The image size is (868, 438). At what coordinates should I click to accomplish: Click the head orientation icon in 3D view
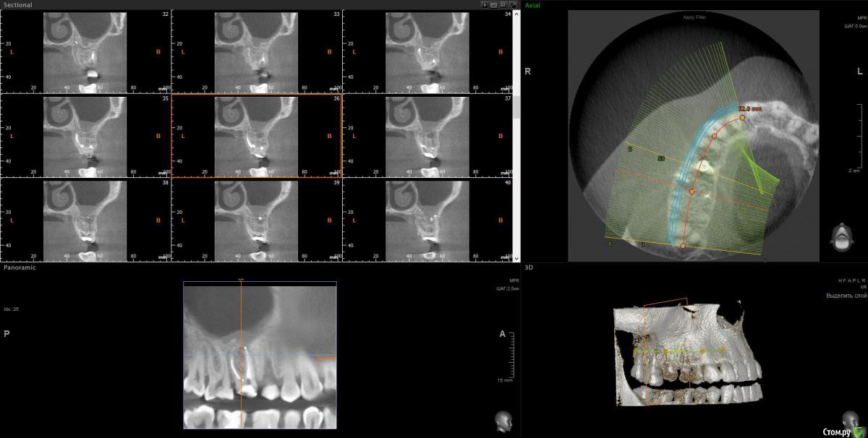849,419
